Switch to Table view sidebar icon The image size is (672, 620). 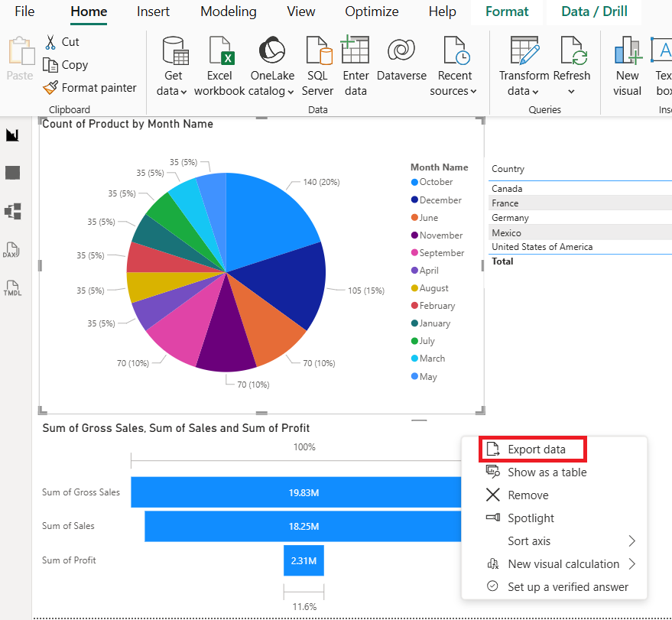[x=12, y=173]
